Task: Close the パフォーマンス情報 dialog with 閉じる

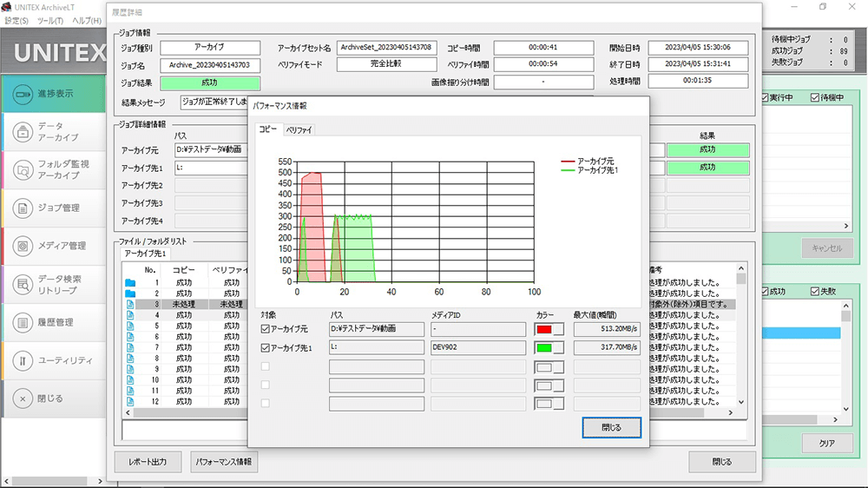Action: [x=612, y=427]
